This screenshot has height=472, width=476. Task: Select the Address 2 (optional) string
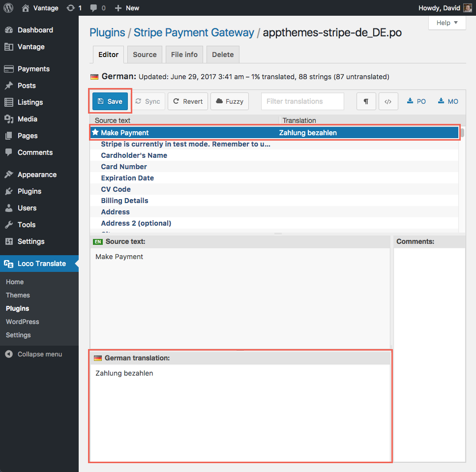[x=274, y=223]
